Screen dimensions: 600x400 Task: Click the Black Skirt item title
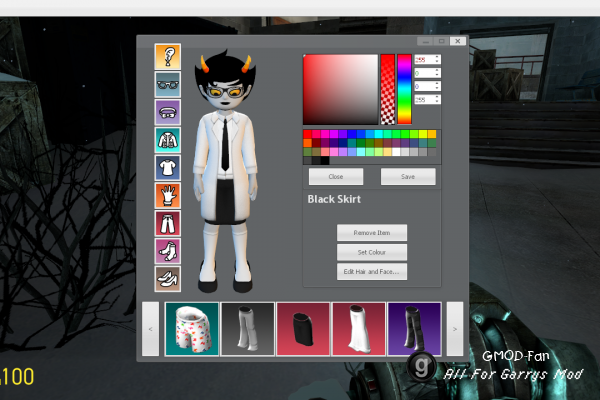coord(334,199)
